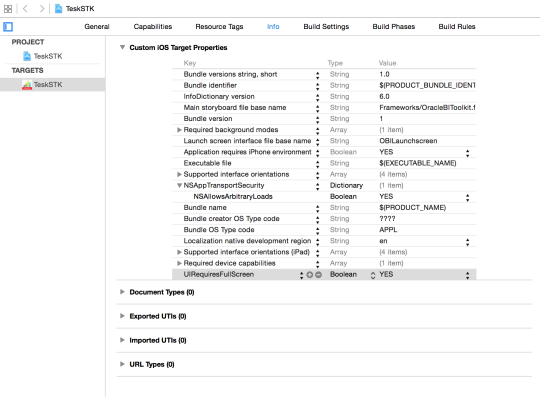The height and width of the screenshot is (397, 540).
Task: Open key stepper for Bundle name row
Action: tap(318, 208)
